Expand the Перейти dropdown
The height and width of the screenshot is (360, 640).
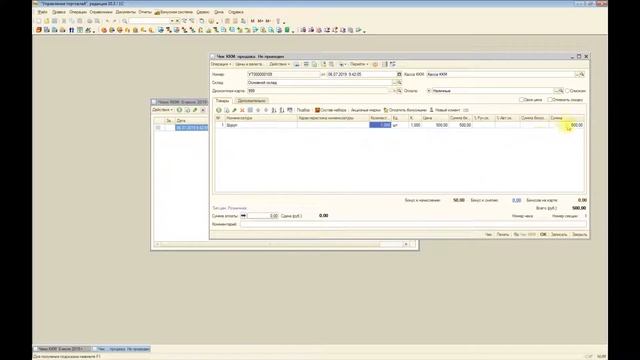pos(359,64)
